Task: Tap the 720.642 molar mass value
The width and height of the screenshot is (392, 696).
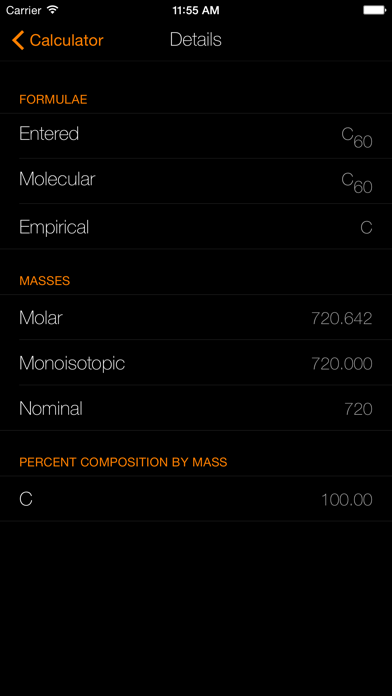Action: pyautogui.click(x=341, y=318)
